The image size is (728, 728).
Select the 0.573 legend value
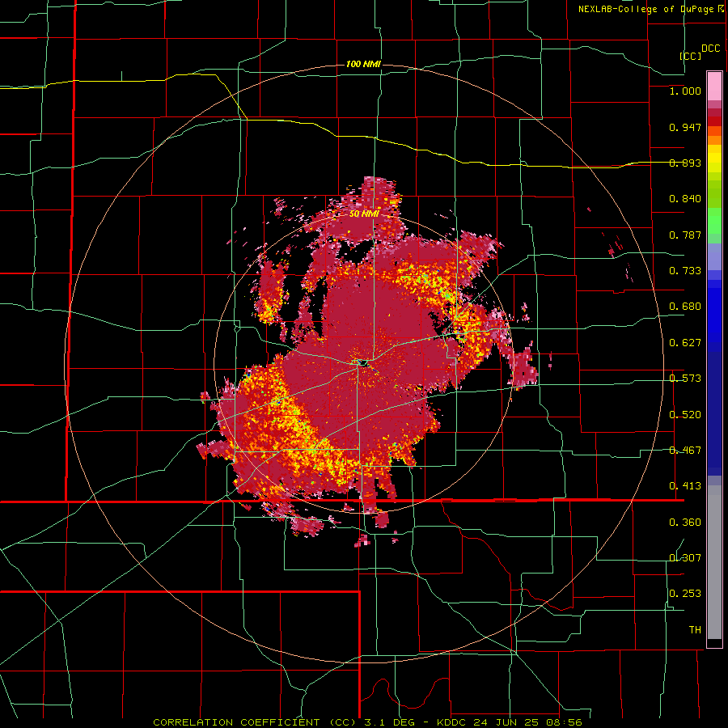[x=685, y=379]
